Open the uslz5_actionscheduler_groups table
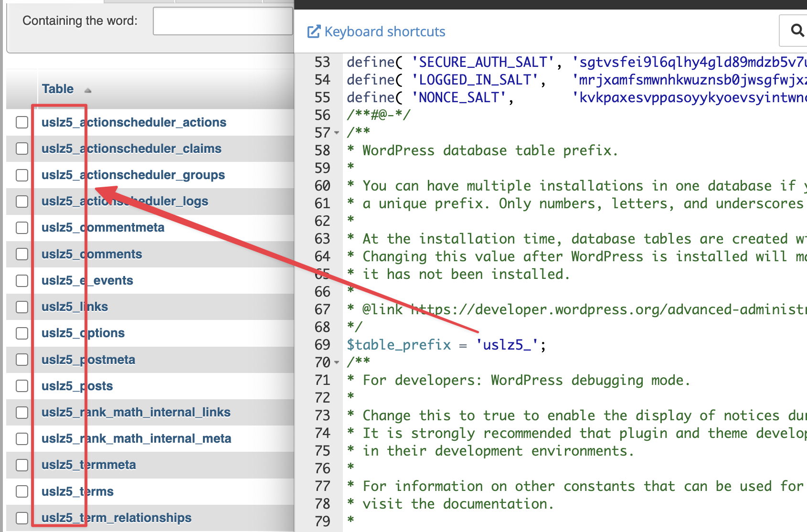This screenshot has height=532, width=807. point(133,175)
